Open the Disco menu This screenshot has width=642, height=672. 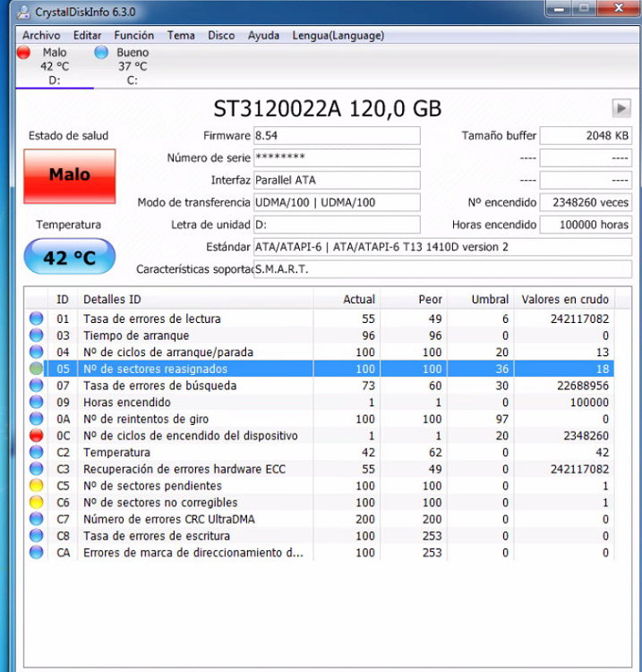tap(221, 36)
